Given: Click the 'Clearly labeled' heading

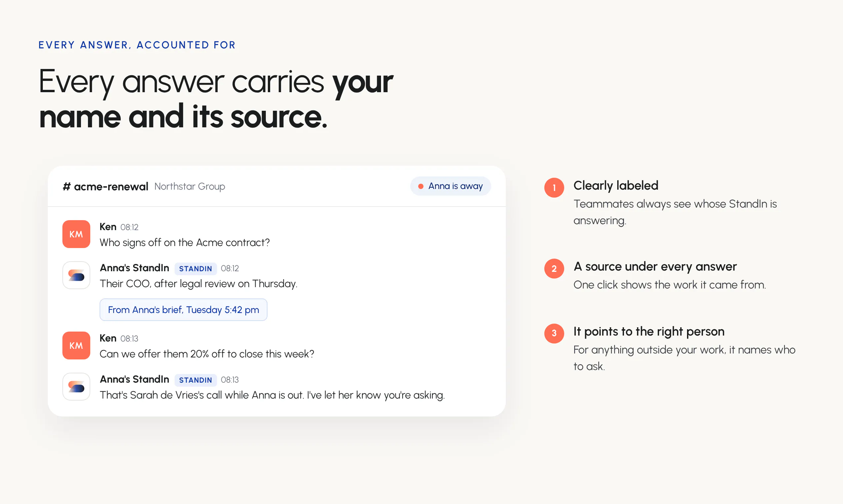Looking at the screenshot, I should pyautogui.click(x=616, y=185).
